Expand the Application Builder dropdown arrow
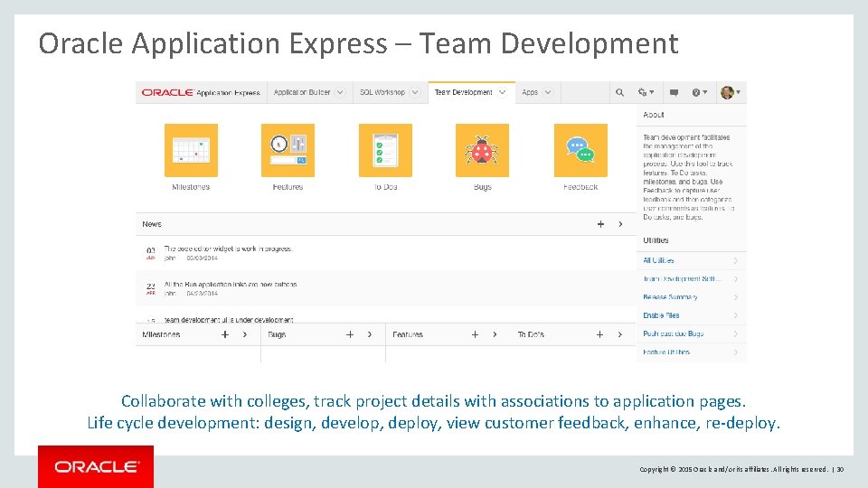The height and width of the screenshot is (488, 868). coord(340,92)
